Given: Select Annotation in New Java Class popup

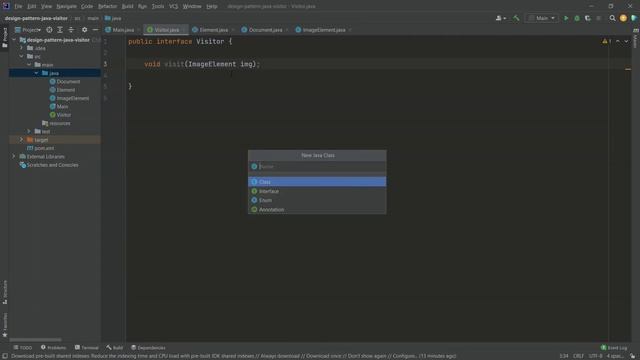Looking at the screenshot, I should [x=317, y=209].
